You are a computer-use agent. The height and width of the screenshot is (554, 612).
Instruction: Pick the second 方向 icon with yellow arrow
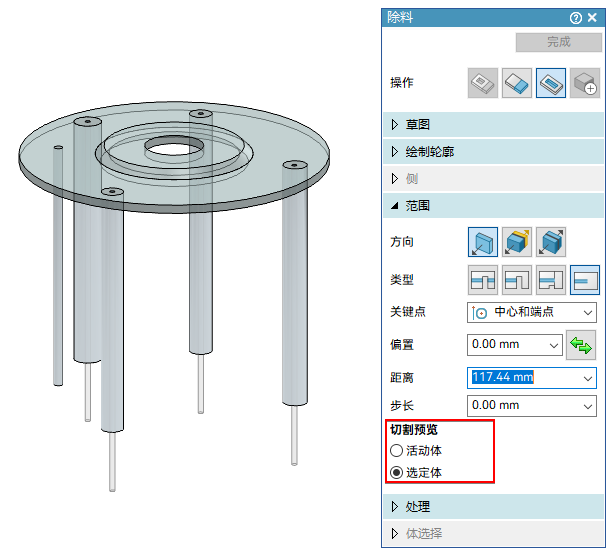click(517, 242)
